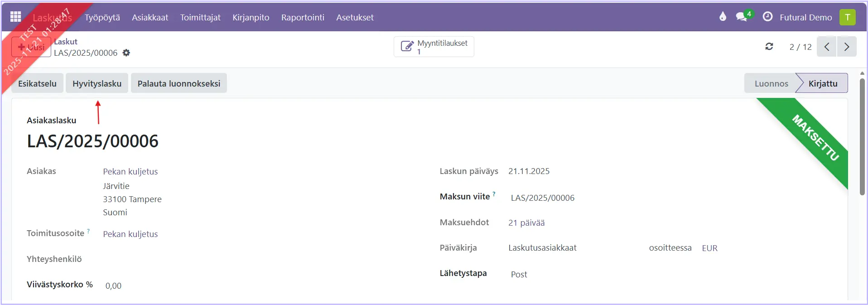This screenshot has width=868, height=305.
Task: Select the Luonnos status stage
Action: point(771,83)
